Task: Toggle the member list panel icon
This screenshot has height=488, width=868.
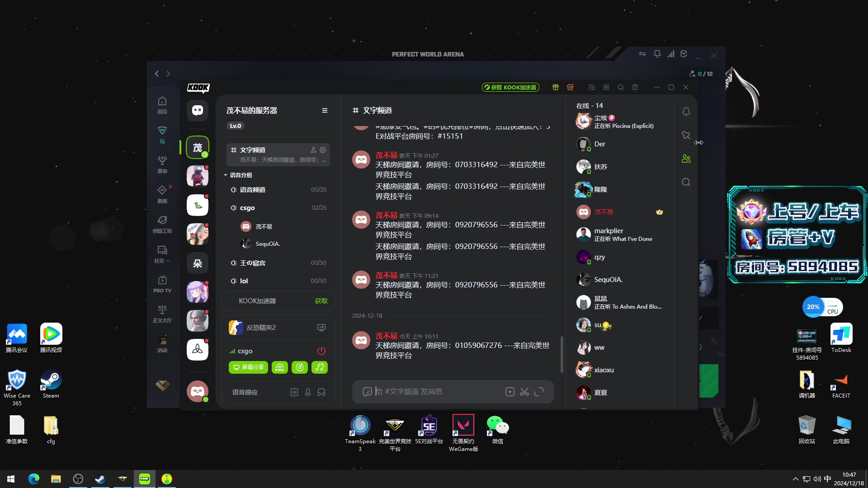Action: pyautogui.click(x=686, y=159)
